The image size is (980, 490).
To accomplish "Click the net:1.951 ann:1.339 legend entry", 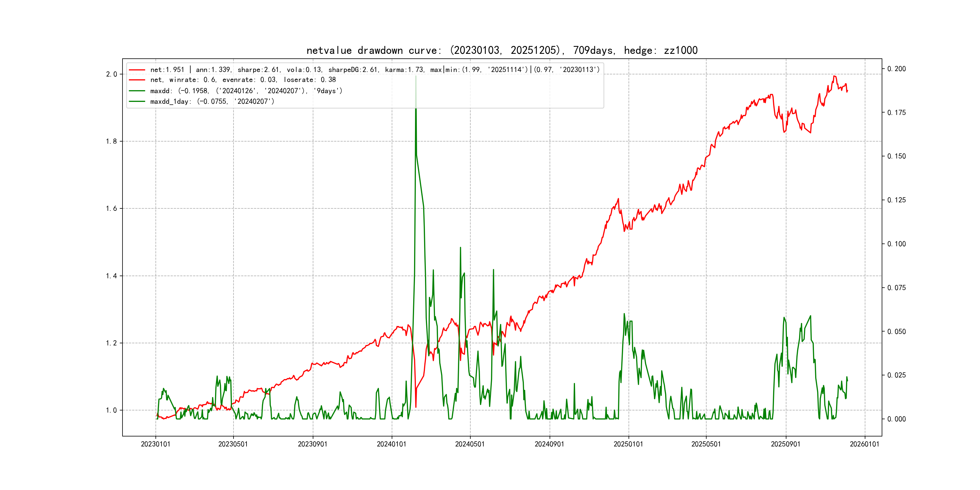I will [375, 70].
